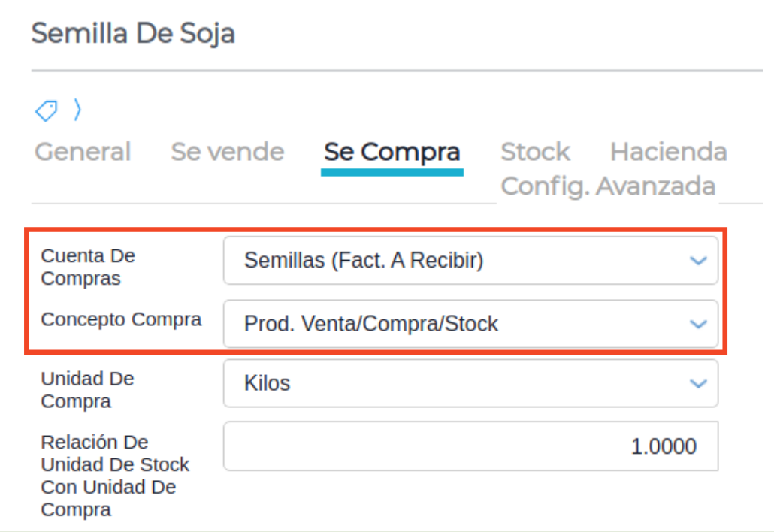Open the Se vende tab
This screenshot has width=774, height=532.
227,152
